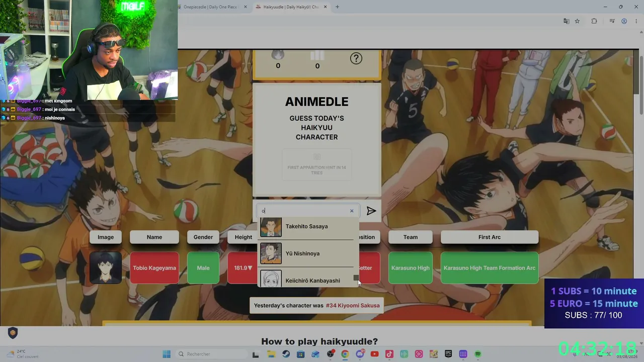Click the shield badge icon at lower left
644x362 pixels.
[x=13, y=332]
